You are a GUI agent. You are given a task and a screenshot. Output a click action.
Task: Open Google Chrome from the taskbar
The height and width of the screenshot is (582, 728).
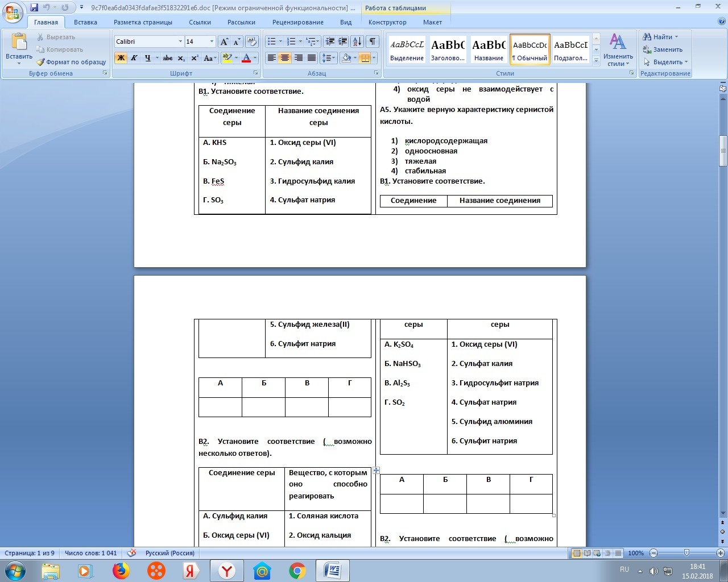pyautogui.click(x=297, y=570)
